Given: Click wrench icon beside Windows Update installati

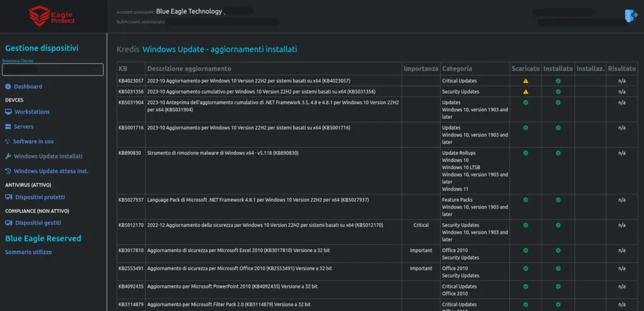Looking at the screenshot, I should click(x=8, y=156).
